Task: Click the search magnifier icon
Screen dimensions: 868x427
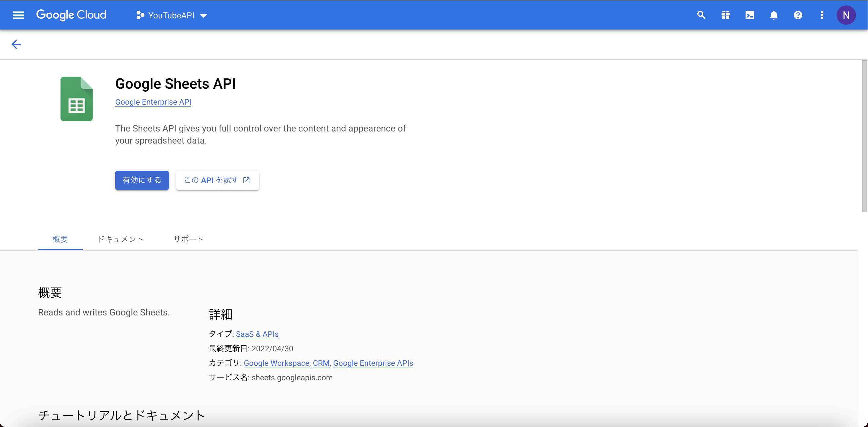Action: tap(701, 15)
